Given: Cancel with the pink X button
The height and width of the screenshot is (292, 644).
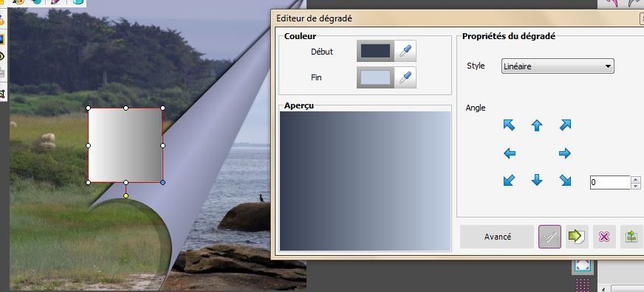Looking at the screenshot, I should click(x=604, y=237).
